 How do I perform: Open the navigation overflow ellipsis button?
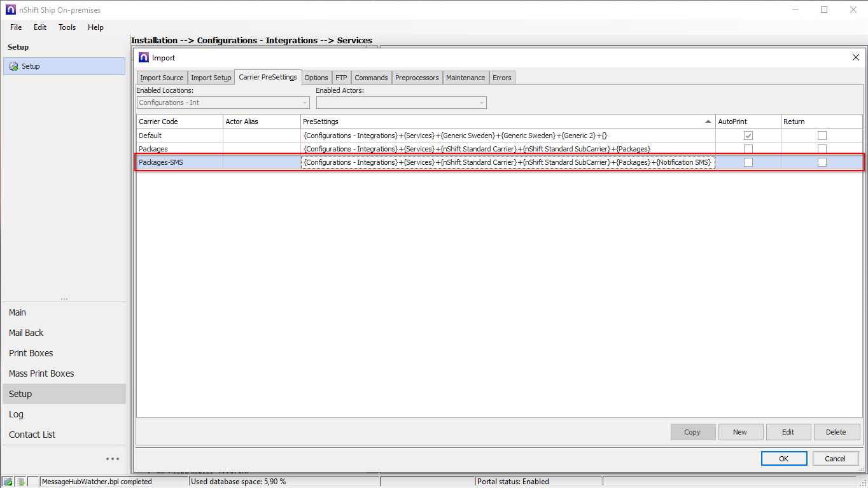tap(113, 459)
